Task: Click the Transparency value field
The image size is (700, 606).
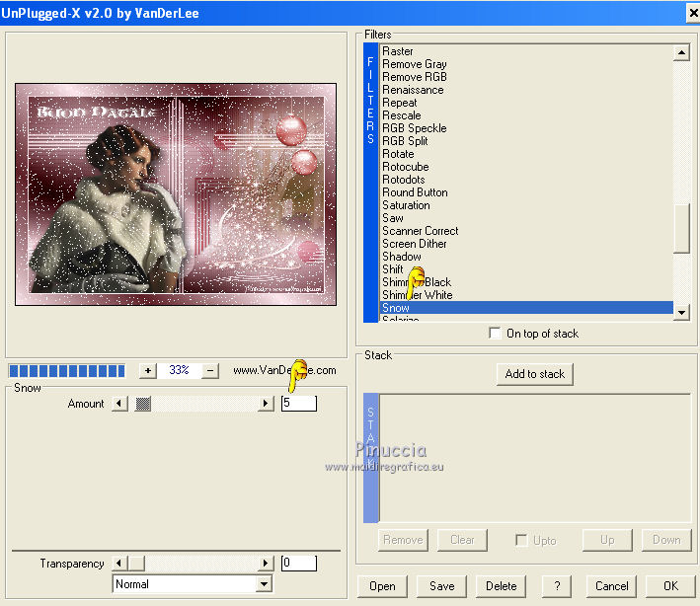Action: pyautogui.click(x=299, y=563)
